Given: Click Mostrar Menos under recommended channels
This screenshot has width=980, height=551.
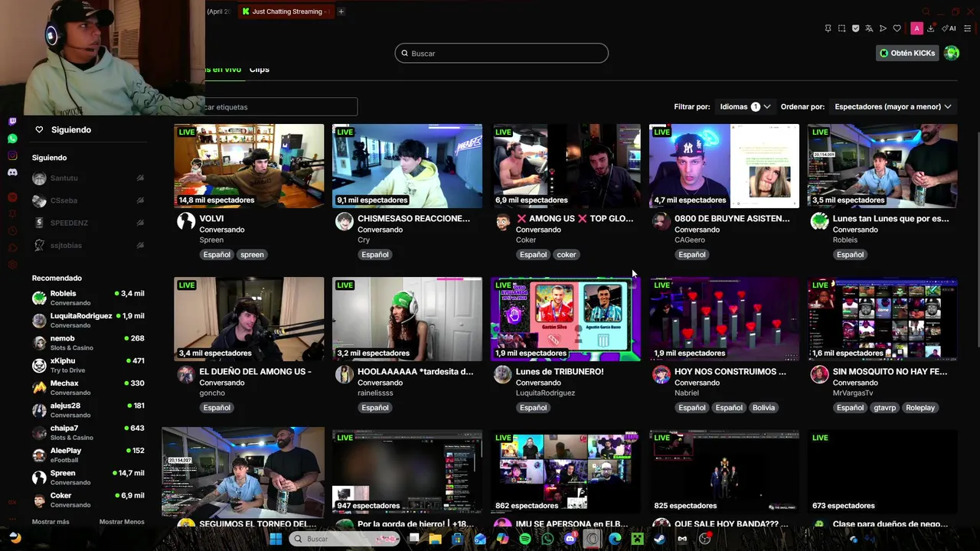Looking at the screenshot, I should (122, 522).
